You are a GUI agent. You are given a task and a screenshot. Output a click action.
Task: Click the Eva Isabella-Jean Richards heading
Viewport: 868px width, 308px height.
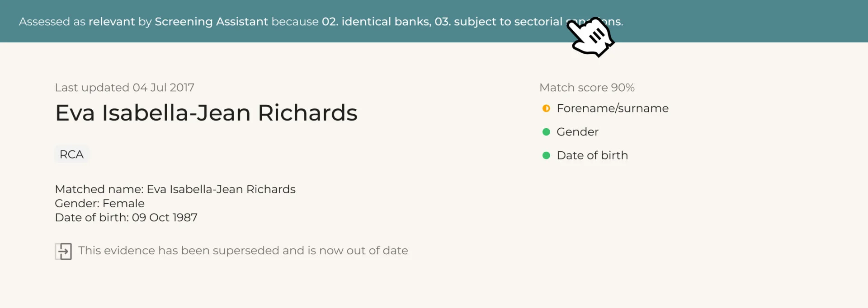tap(206, 113)
